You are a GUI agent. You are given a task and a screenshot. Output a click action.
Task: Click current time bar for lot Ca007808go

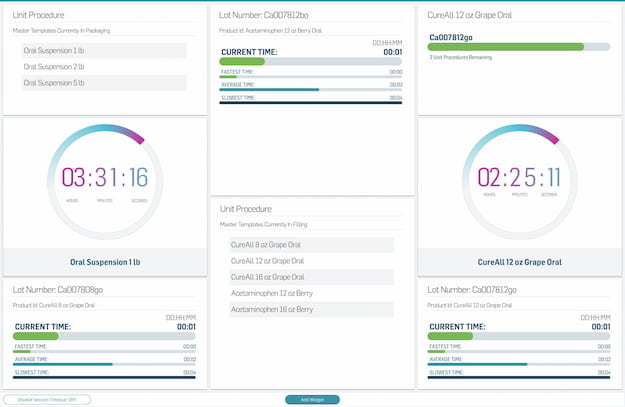104,336
